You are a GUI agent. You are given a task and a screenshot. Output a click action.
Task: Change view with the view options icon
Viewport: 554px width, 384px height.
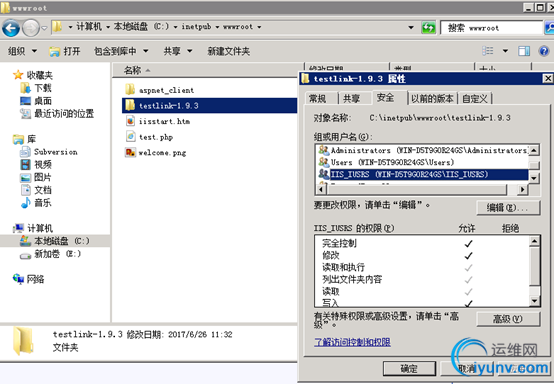tap(488, 51)
